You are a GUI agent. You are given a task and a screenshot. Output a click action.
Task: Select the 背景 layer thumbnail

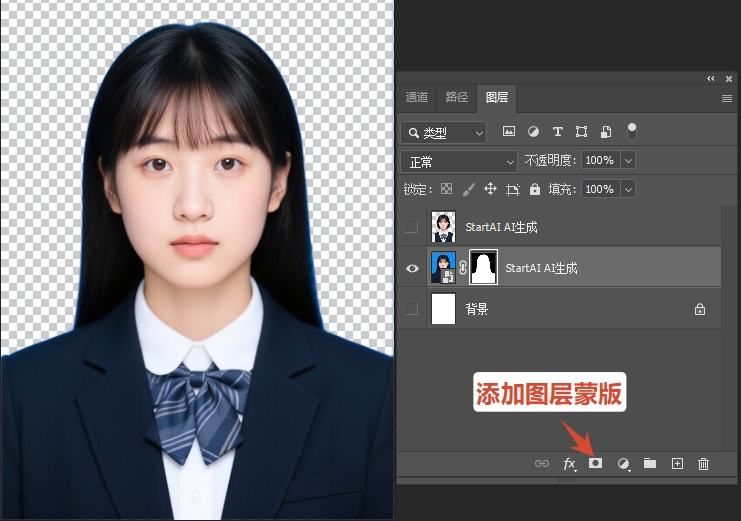pos(443,309)
